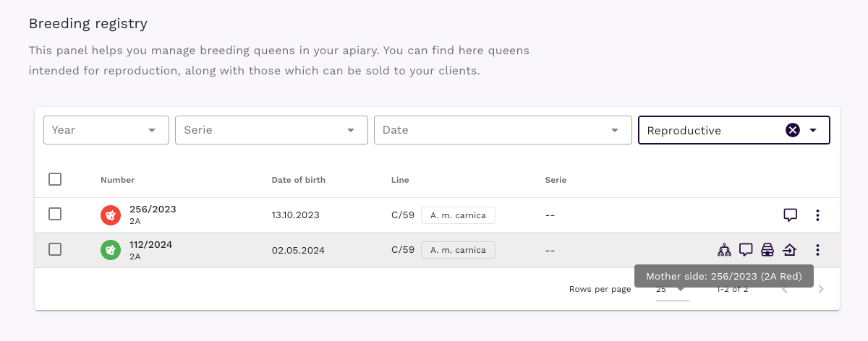Click A. m. carnica tag in 256/2023 row
The height and width of the screenshot is (341, 868).
click(x=458, y=215)
